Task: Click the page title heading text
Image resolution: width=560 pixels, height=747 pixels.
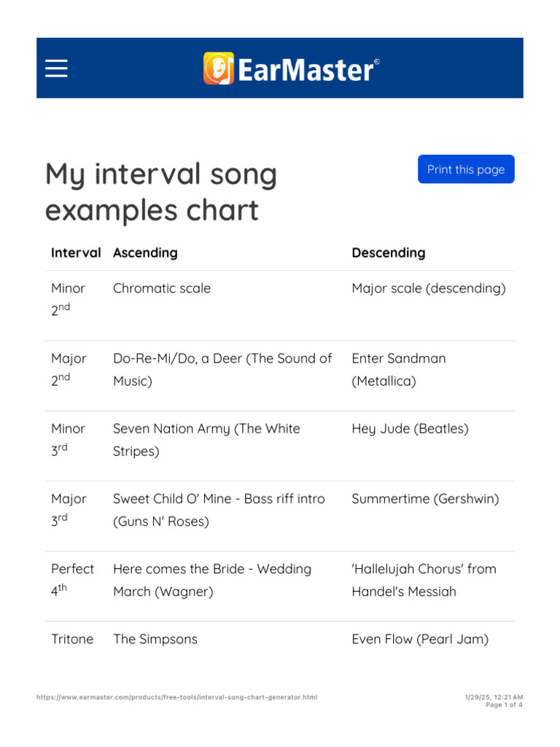Action: coord(161,193)
